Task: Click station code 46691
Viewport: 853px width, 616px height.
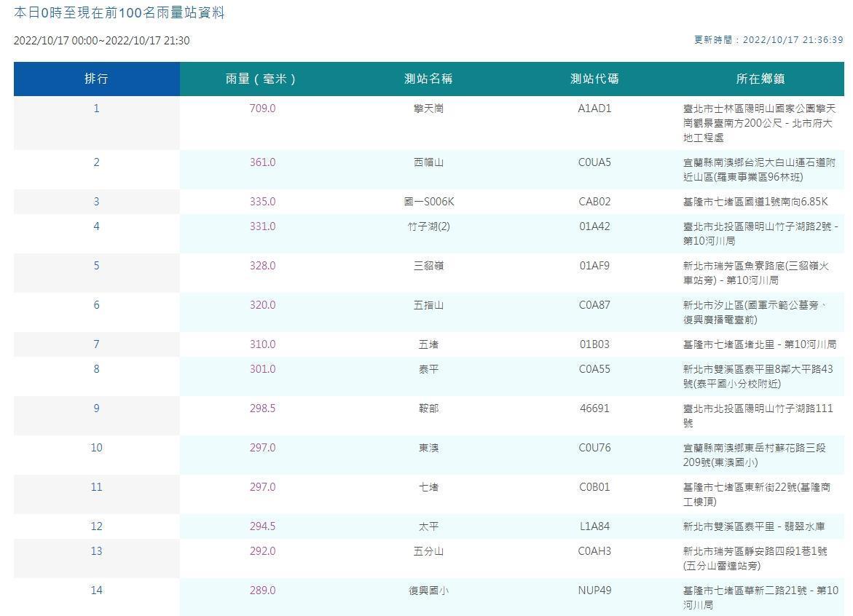Action: coord(594,408)
